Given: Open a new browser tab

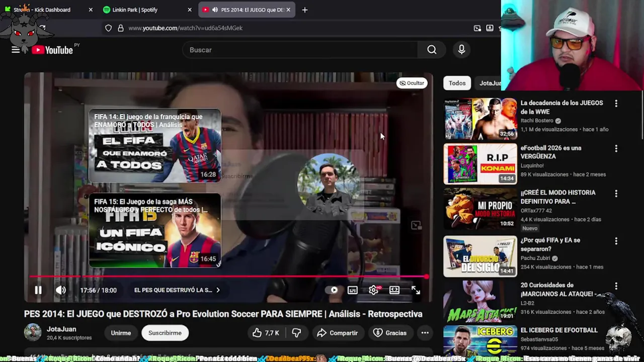Looking at the screenshot, I should click(304, 10).
